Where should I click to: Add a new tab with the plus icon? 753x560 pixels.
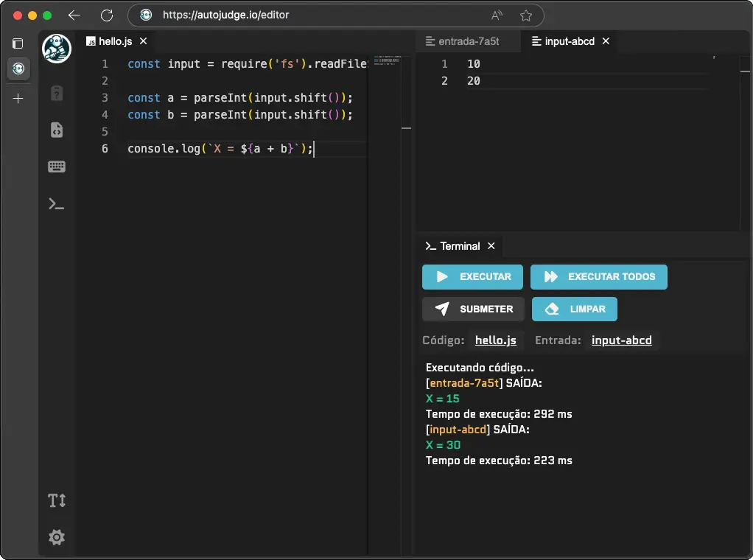click(18, 99)
